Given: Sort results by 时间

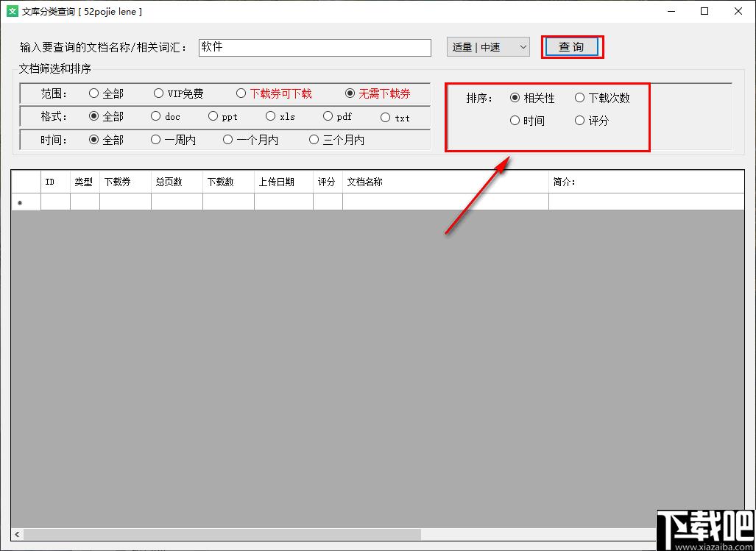Looking at the screenshot, I should (528, 121).
